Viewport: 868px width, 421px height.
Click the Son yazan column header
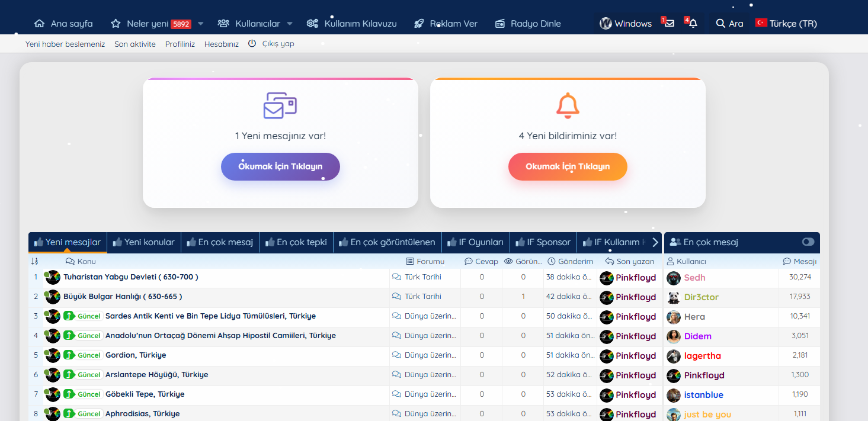point(630,261)
